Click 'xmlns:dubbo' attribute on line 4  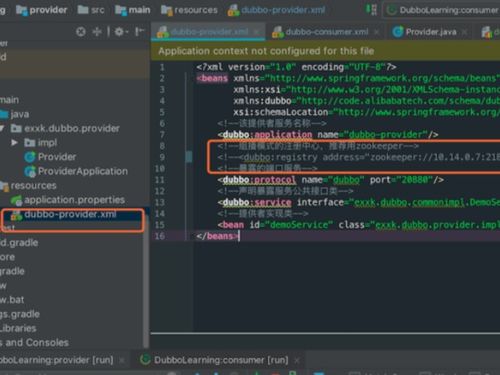pyautogui.click(x=262, y=101)
